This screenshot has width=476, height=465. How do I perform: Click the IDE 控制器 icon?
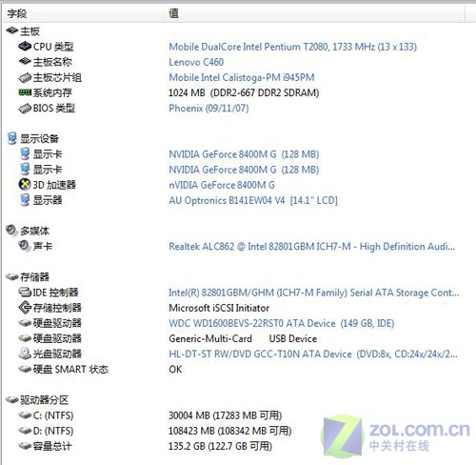(25, 292)
